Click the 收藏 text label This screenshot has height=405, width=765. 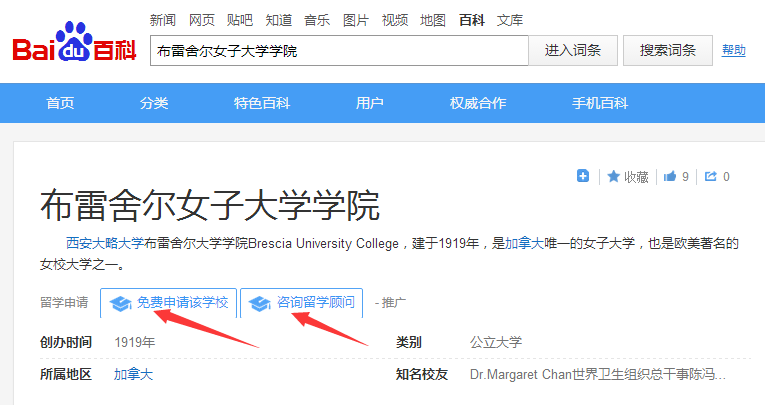pos(636,177)
